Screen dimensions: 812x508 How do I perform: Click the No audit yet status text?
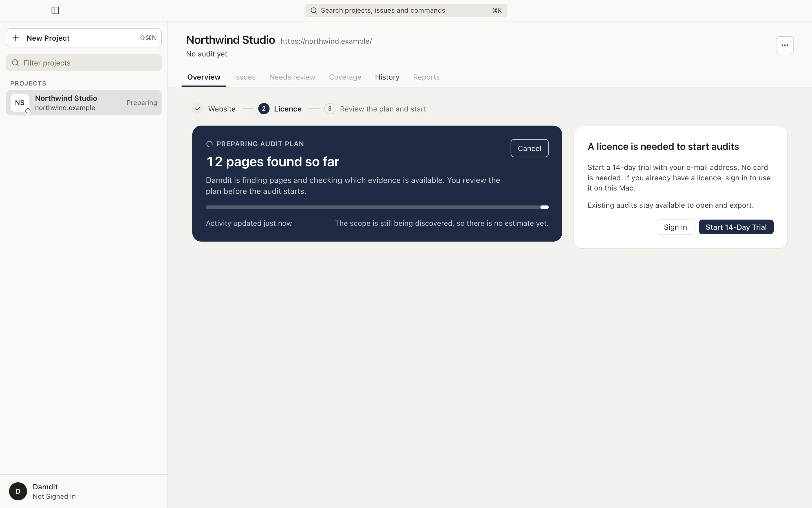click(x=207, y=54)
